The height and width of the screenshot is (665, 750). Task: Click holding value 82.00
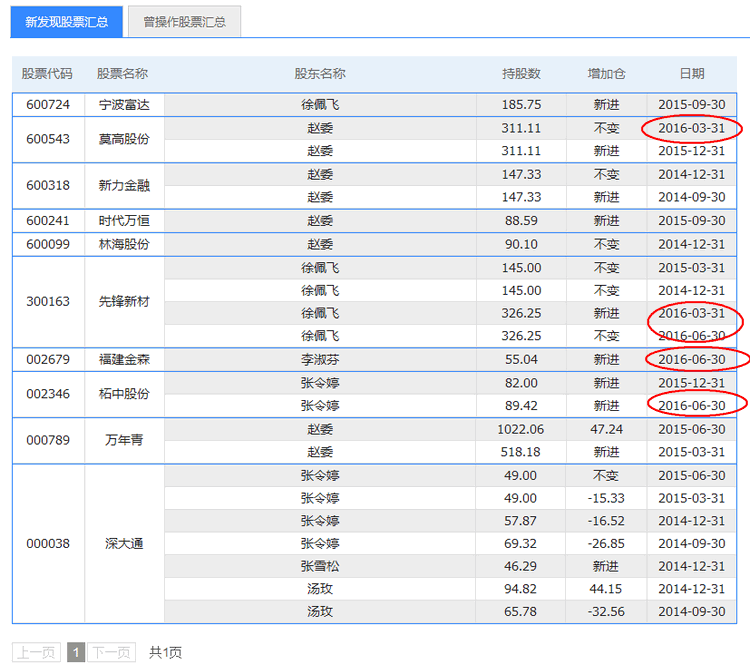521,383
